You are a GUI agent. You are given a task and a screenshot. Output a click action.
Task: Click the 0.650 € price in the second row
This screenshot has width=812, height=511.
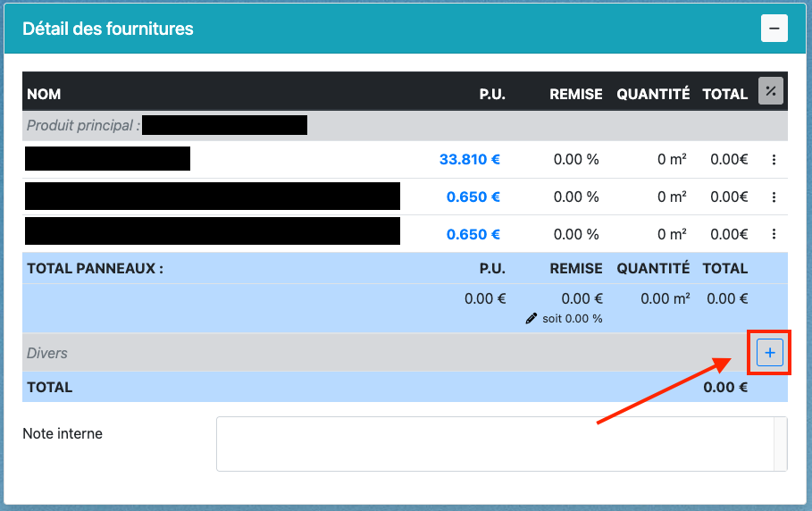click(473, 197)
